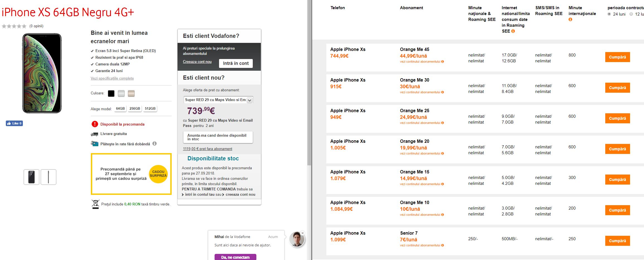Click the card payment icon
Image resolution: width=644 pixels, height=260 pixels.
tap(94, 144)
